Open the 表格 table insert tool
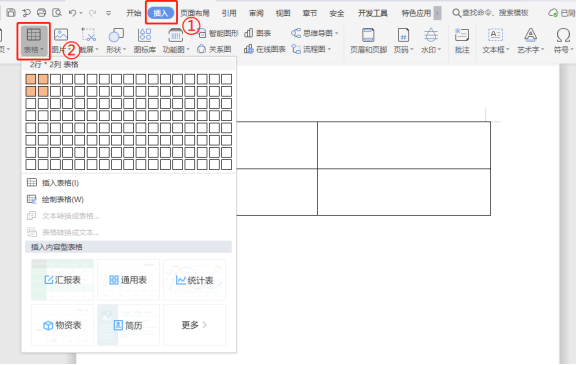Screen dimensions: 576x365 [x=33, y=41]
